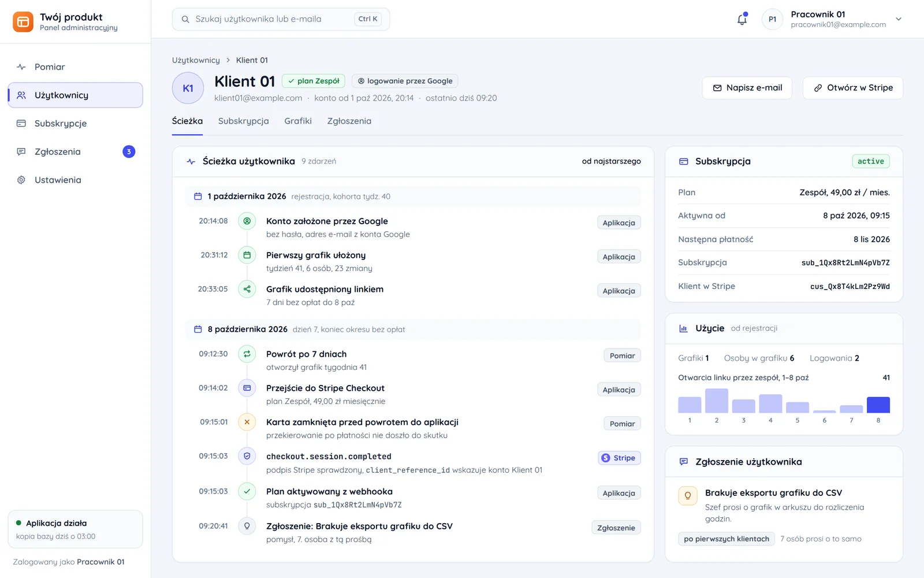Click Napisz e-mail button
Image resolution: width=924 pixels, height=578 pixels.
[x=747, y=88]
